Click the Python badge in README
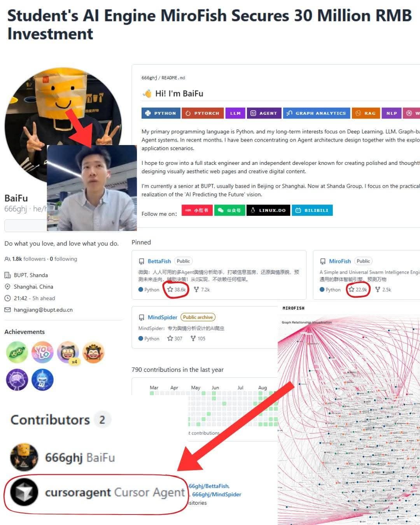The height and width of the screenshot is (525, 420). (160, 113)
